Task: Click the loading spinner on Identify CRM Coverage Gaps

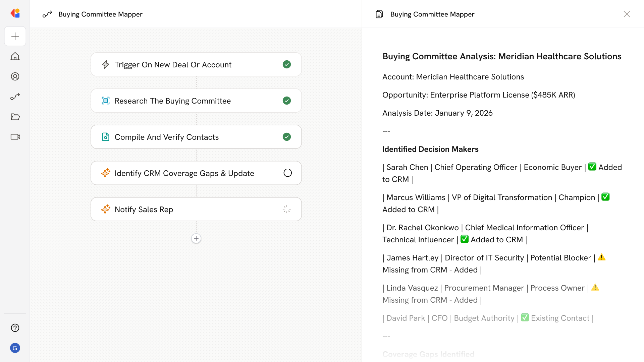Action: (287, 173)
